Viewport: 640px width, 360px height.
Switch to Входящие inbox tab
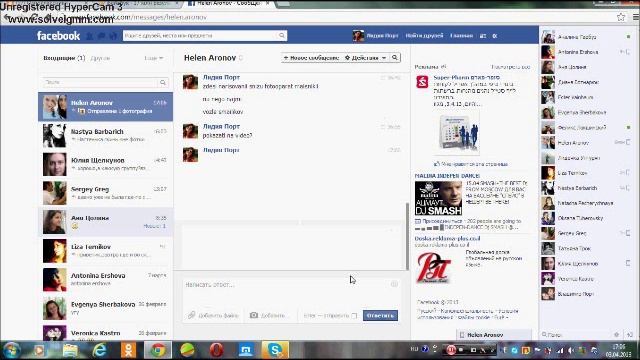[64, 58]
